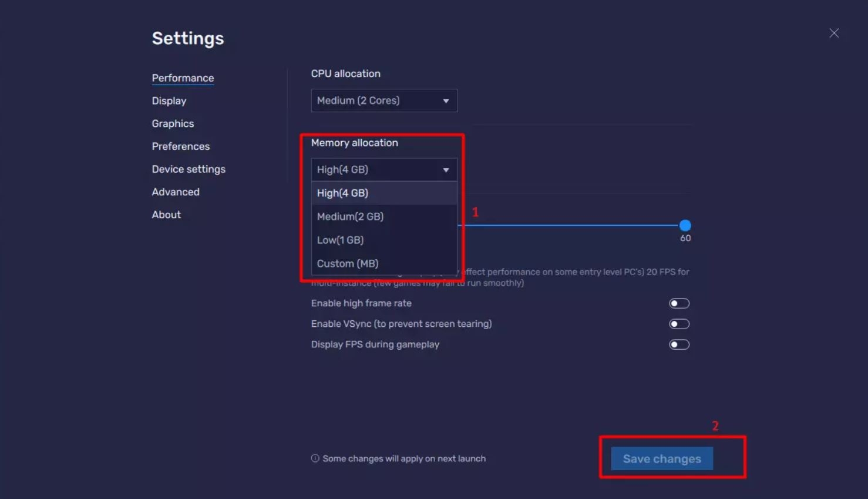Turn on Display FPS during gameplay
This screenshot has height=499, width=868.
click(x=679, y=344)
